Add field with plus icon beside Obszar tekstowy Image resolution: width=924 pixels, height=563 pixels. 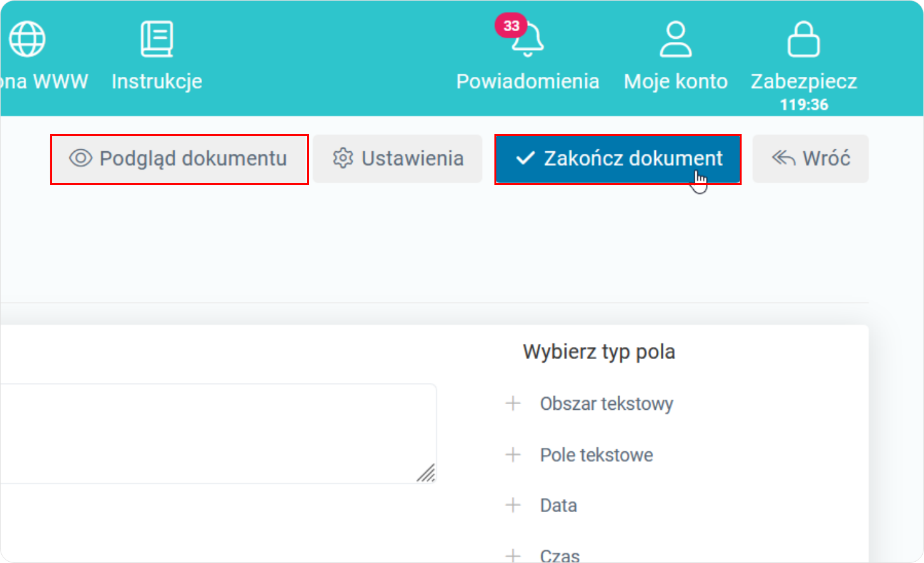tap(513, 404)
